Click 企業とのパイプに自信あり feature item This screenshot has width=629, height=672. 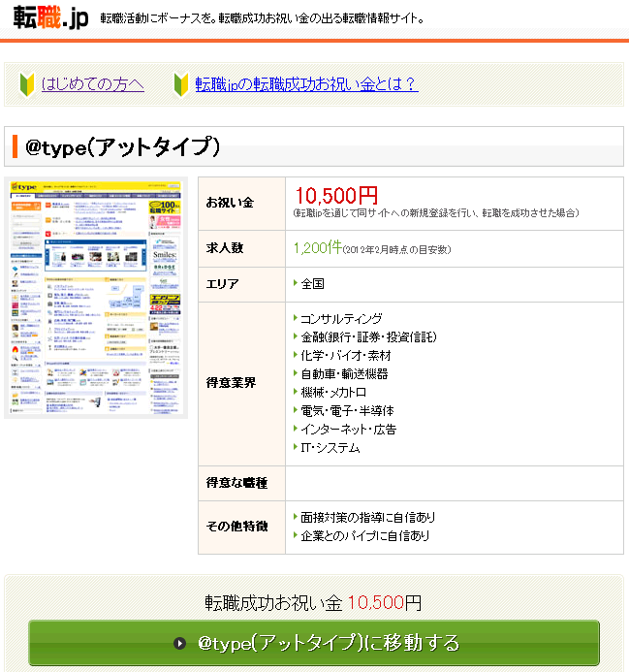364,535
